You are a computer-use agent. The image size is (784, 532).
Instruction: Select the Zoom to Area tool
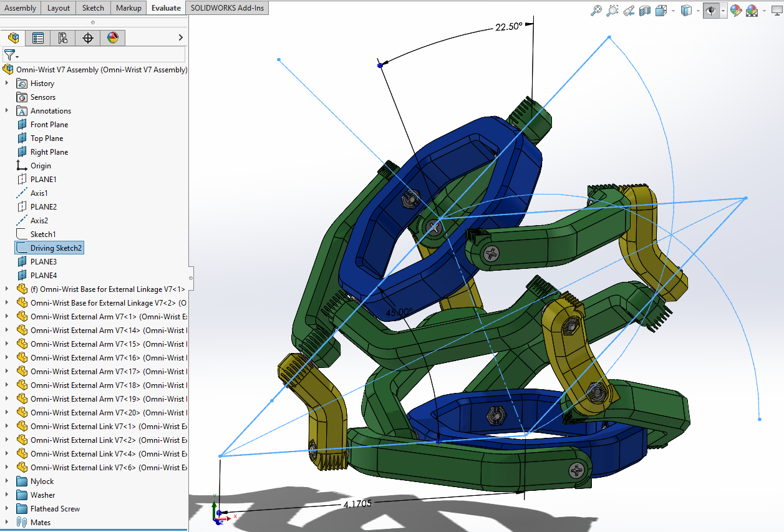[612, 10]
